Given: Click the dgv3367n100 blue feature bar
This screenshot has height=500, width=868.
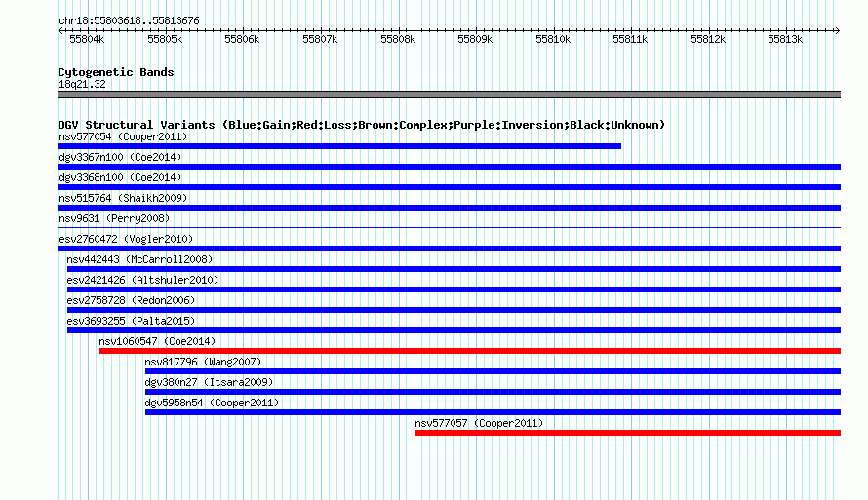Looking at the screenshot, I should (x=449, y=167).
